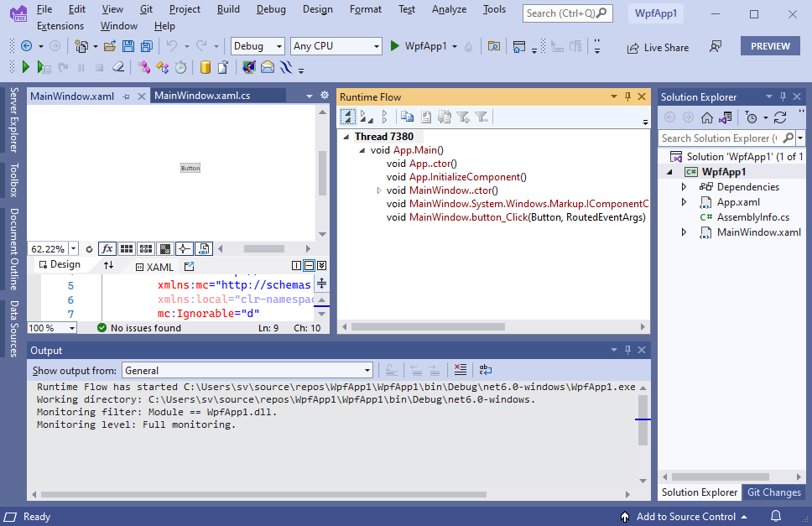Viewport: 812px width, 526px height.
Task: Switch to MainWindow.xaml.cs tab
Action: pos(202,96)
